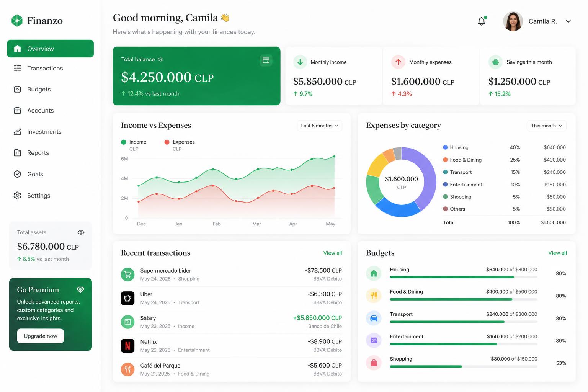The image size is (588, 392).
Task: Click the notification bell icon
Action: tap(482, 21)
